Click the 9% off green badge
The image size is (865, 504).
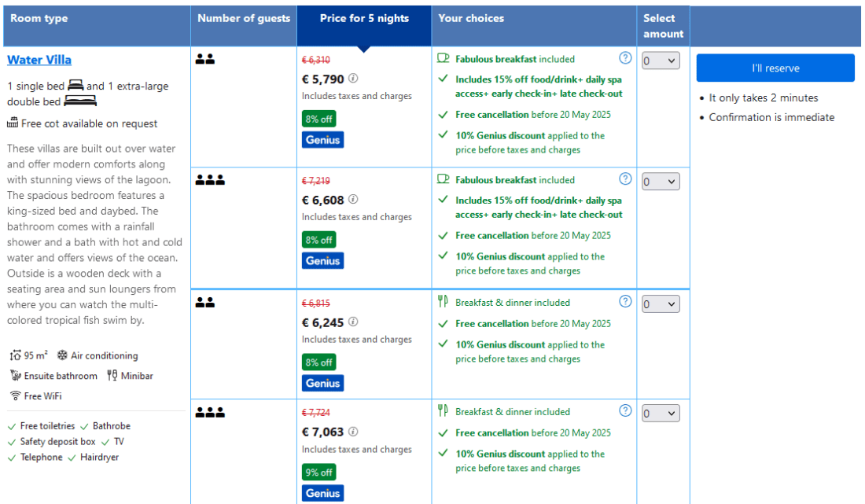point(318,473)
